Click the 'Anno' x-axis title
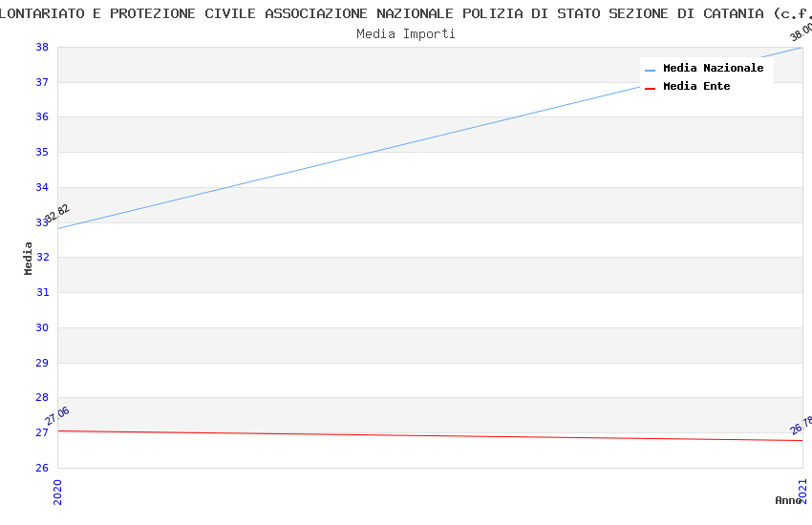Viewport: 812px width, 525px height. point(788,500)
